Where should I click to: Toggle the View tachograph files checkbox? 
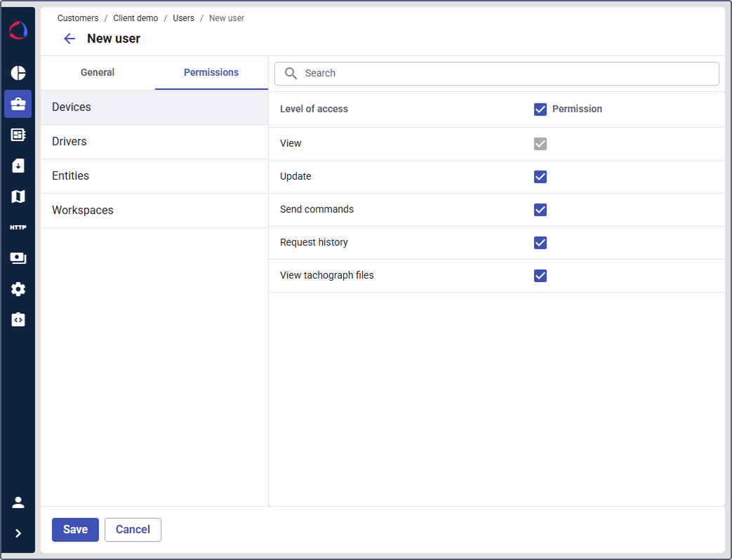540,276
